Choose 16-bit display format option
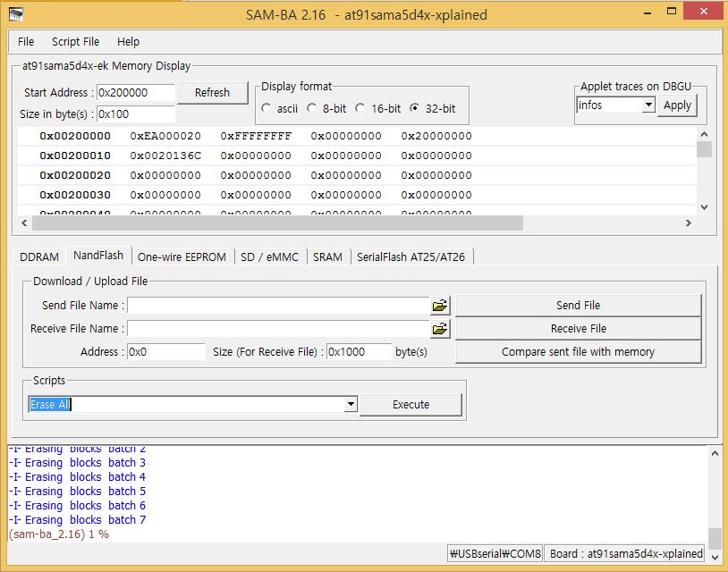The height and width of the screenshot is (572, 728). (360, 108)
